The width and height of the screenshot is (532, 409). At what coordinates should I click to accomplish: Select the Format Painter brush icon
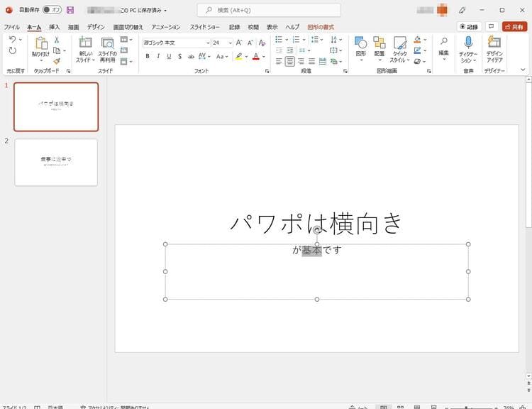tap(57, 61)
